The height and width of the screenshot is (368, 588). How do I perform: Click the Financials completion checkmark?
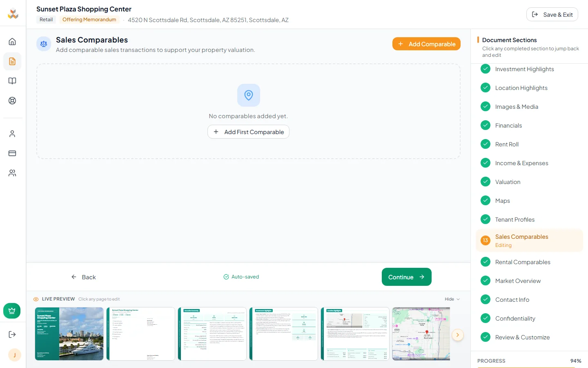click(x=486, y=125)
